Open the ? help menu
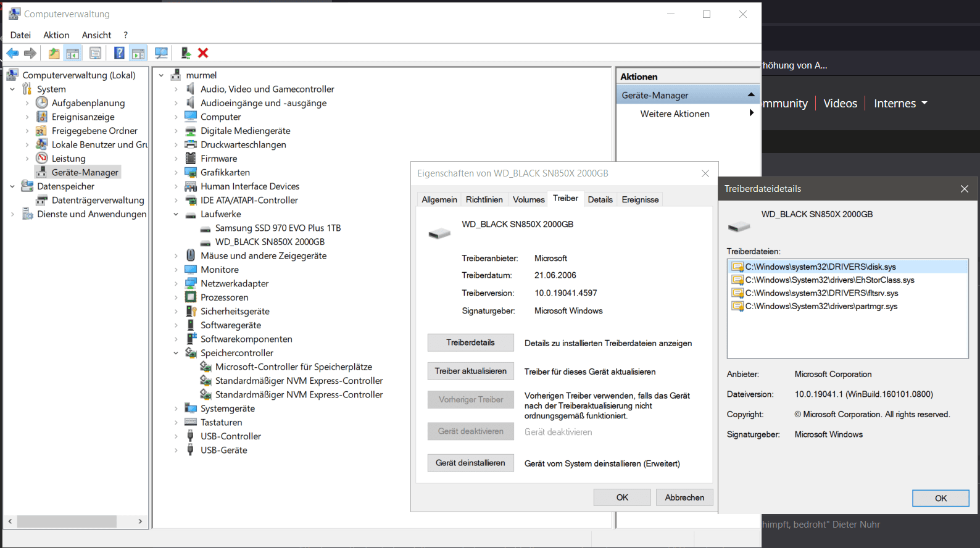 126,35
